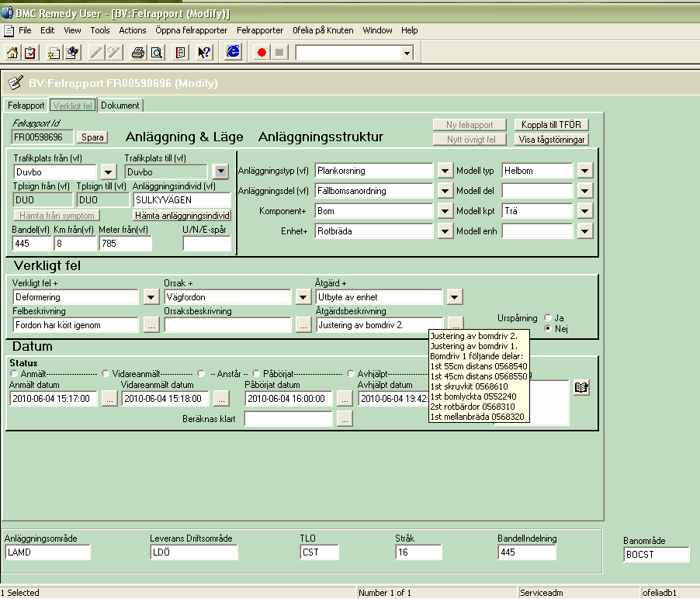Open the Påbörjat datum picker button
The image size is (700, 599).
point(345,398)
